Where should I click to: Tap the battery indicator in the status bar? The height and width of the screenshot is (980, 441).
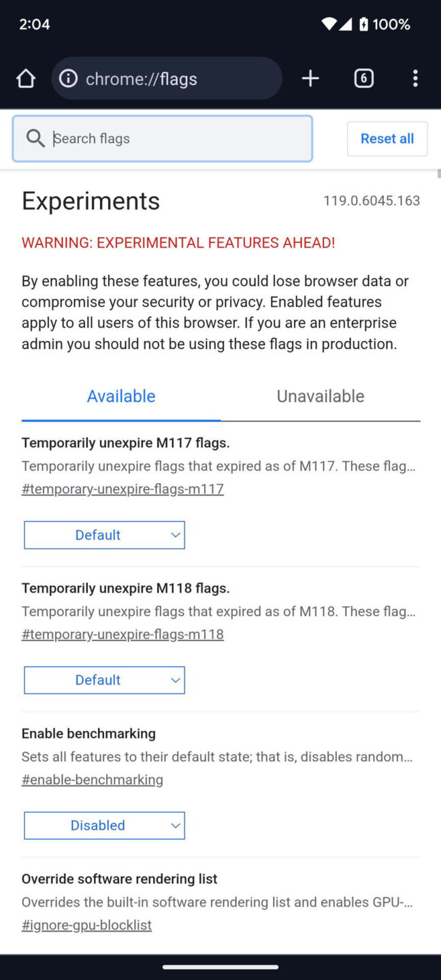(x=365, y=24)
